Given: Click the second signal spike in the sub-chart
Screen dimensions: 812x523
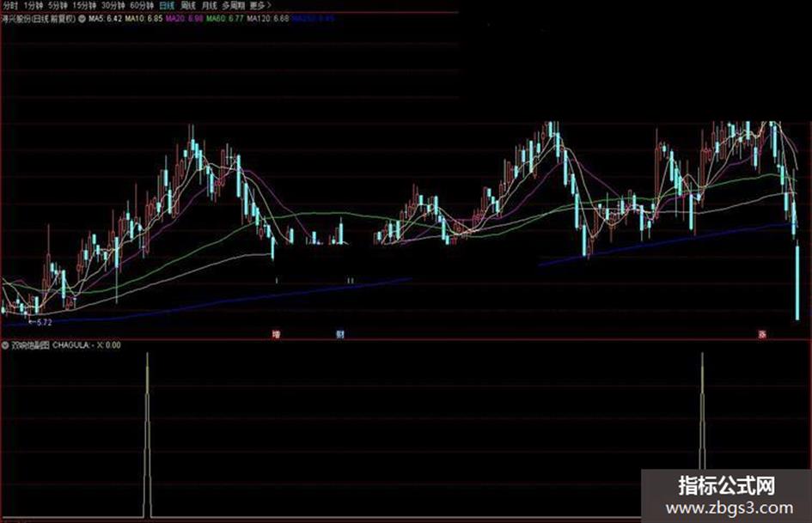Looking at the screenshot, I should 702,411.
